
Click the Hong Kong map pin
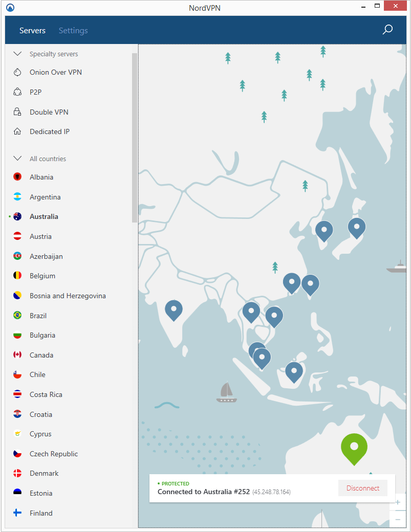point(292,283)
